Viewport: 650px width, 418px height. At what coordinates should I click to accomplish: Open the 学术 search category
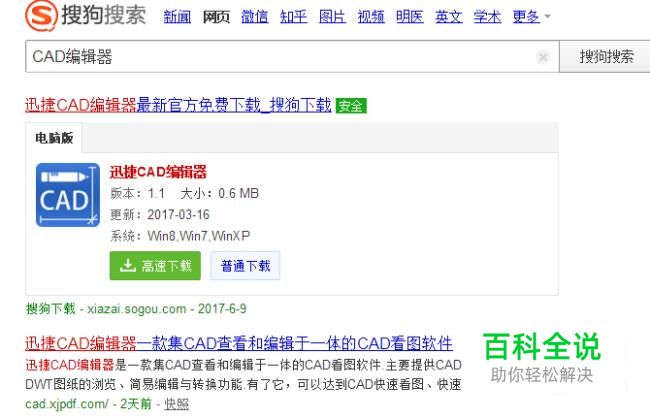[488, 17]
